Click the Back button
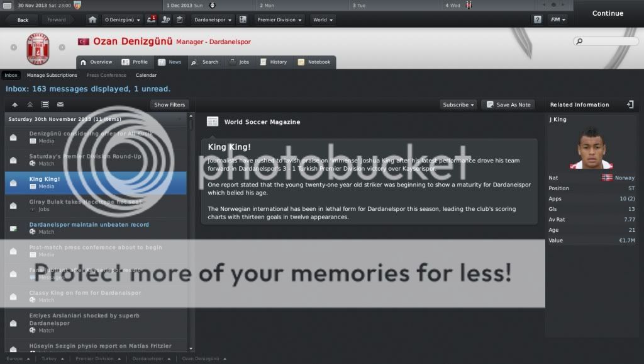 tap(23, 20)
